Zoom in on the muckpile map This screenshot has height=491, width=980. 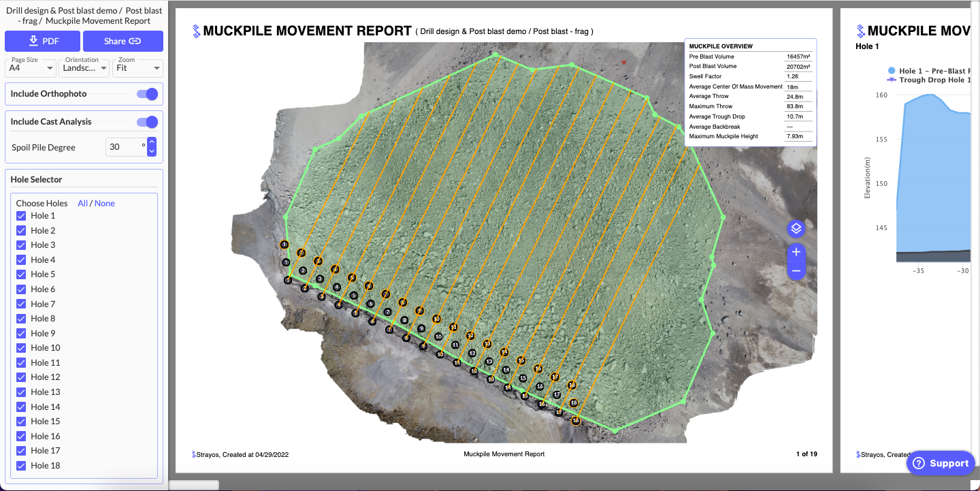[x=796, y=253]
